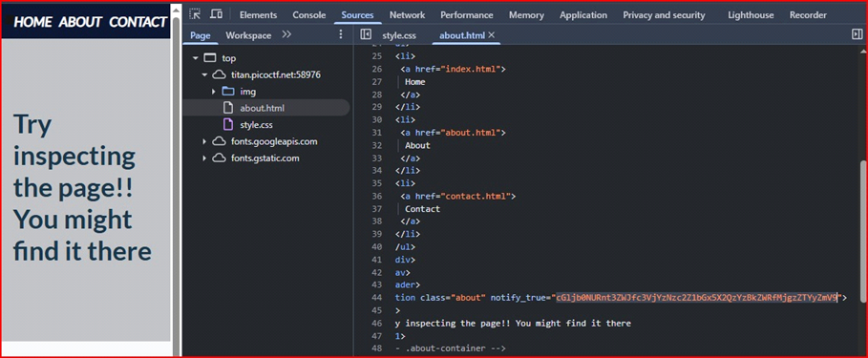This screenshot has height=358, width=868.
Task: Click the notify_true attribute name
Action: click(519, 298)
